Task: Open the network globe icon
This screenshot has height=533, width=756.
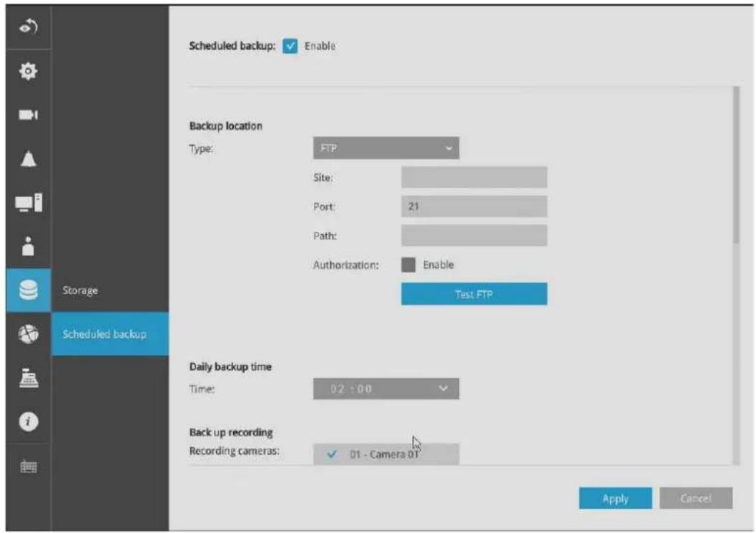Action: tap(29, 334)
